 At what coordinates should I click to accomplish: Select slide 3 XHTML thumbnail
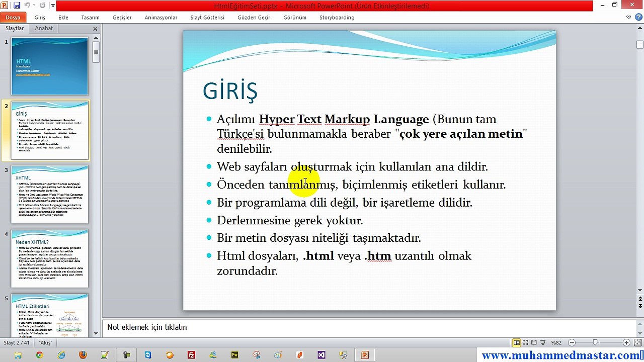(50, 195)
